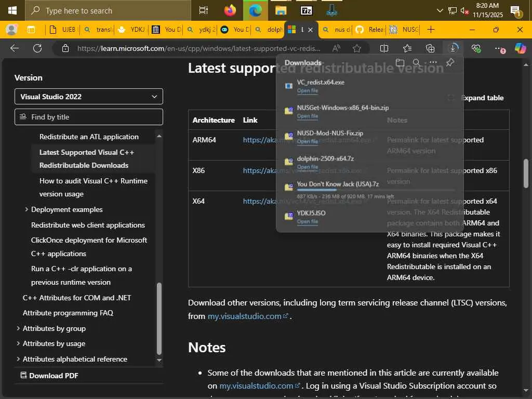
Task: Open more options in Downloads panel
Action: 433,62
